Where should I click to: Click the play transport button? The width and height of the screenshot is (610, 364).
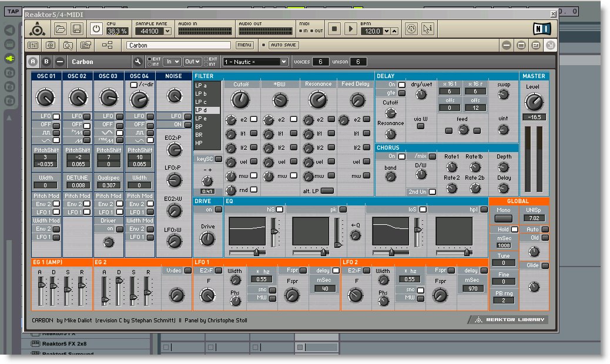tap(350, 29)
